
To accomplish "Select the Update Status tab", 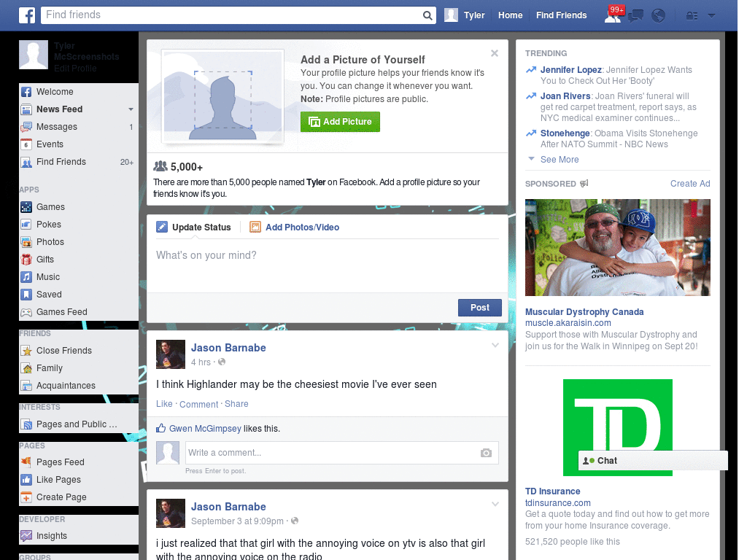I will coord(193,227).
